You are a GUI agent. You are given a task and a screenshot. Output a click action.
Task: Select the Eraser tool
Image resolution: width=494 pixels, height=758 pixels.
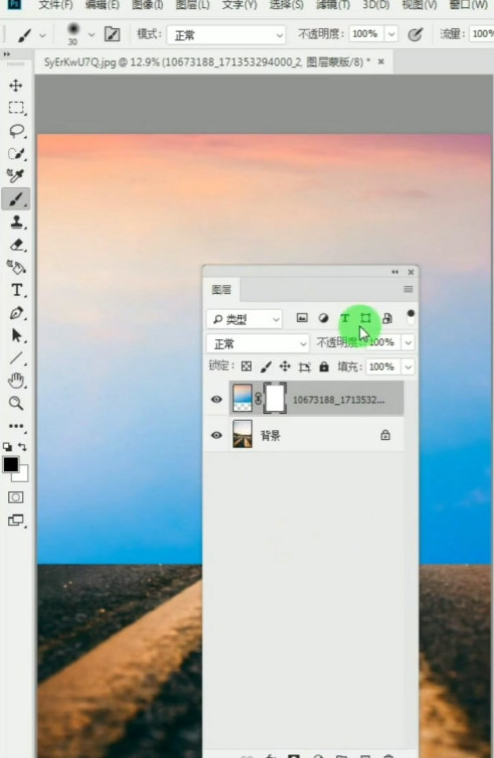[17, 245]
